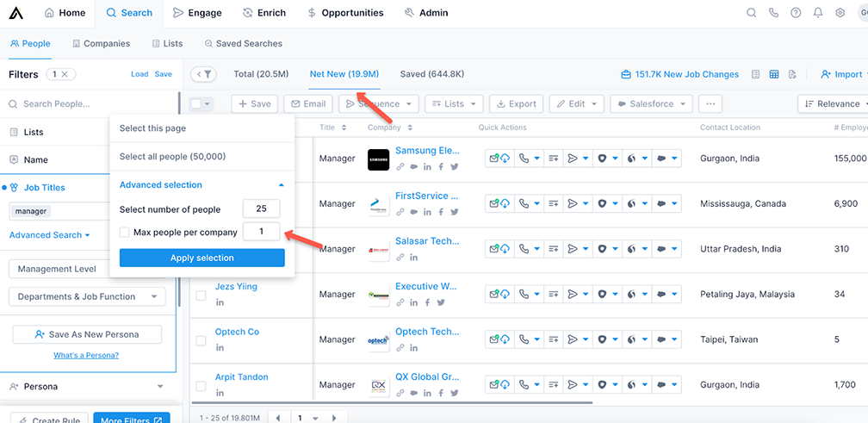The image size is (868, 423).
Task: Switch to table layout view icon
Action: click(x=774, y=75)
